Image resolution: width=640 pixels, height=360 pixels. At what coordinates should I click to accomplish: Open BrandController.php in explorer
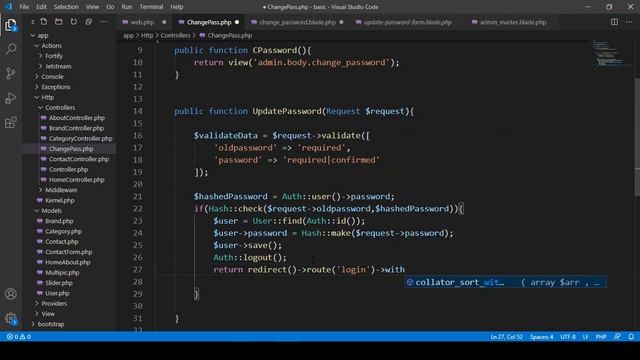pos(76,128)
